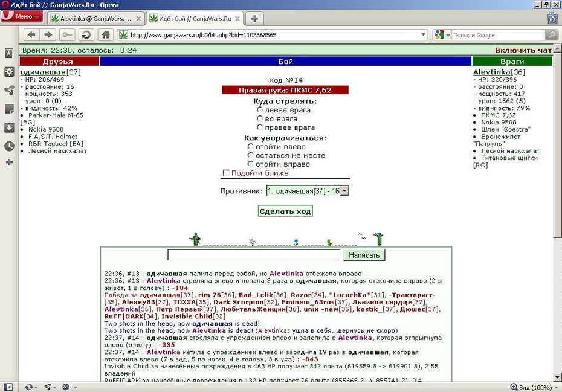Select во врага shooting option
This screenshot has width=562, height=392.
(x=260, y=118)
